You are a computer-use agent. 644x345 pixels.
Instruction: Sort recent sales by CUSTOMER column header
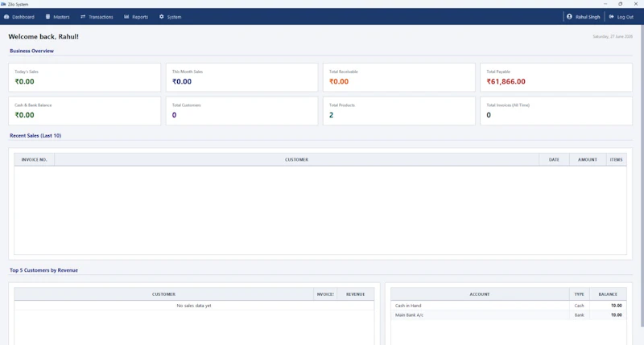click(296, 159)
